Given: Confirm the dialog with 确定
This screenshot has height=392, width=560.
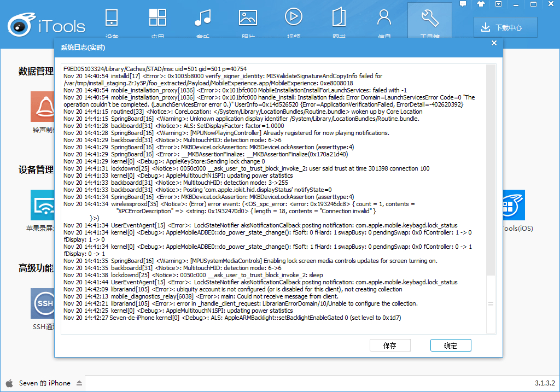Looking at the screenshot, I should point(451,345).
